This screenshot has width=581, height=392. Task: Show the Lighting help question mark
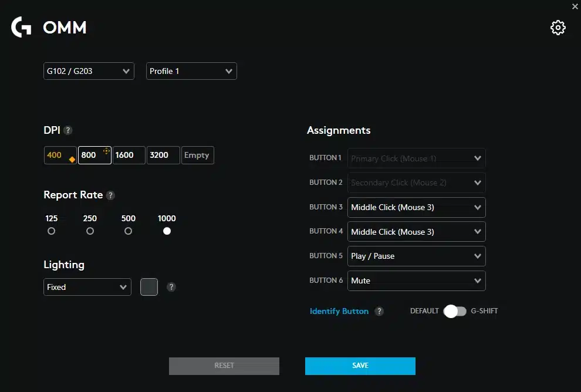[x=171, y=287]
